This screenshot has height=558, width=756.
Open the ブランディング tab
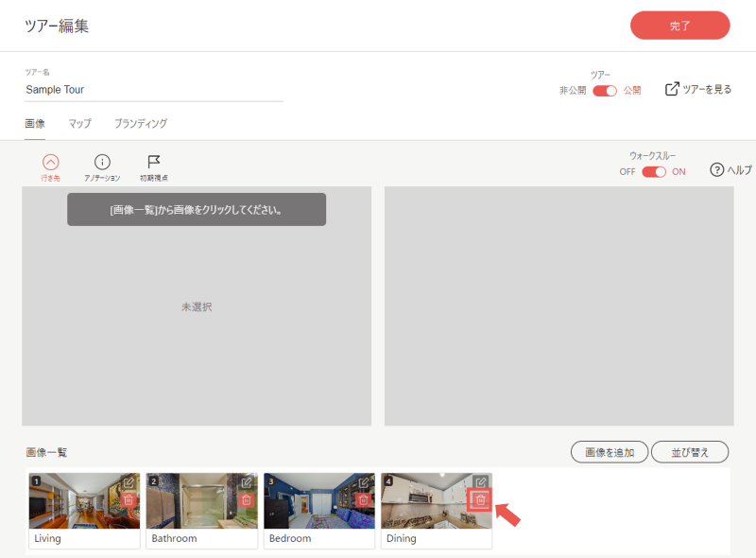139,123
